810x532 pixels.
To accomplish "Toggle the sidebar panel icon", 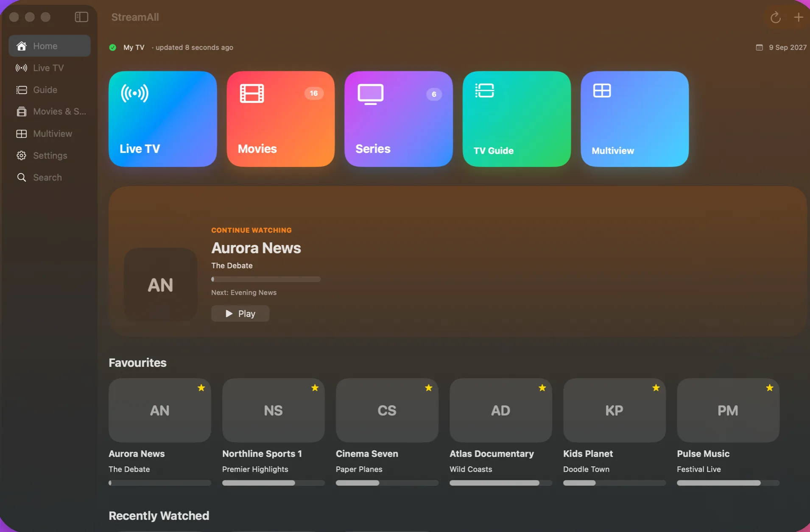I will point(81,17).
